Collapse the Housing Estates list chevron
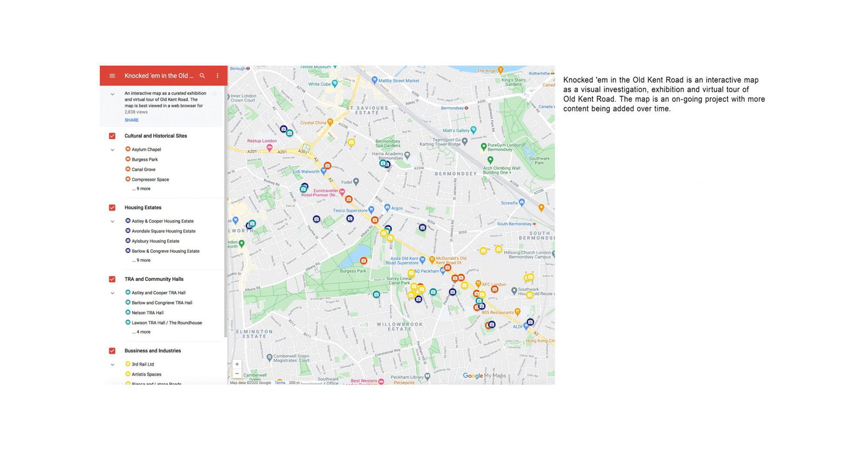The height and width of the screenshot is (454, 868). [x=112, y=222]
